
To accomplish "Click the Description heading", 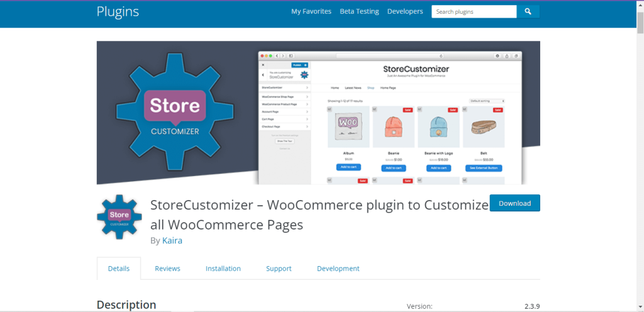I will pos(126,304).
